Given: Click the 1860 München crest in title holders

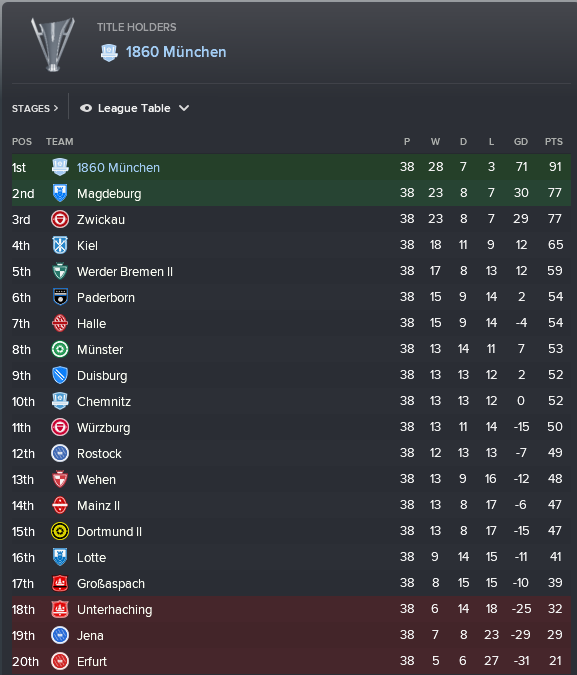Looking at the screenshot, I should click(x=109, y=53).
